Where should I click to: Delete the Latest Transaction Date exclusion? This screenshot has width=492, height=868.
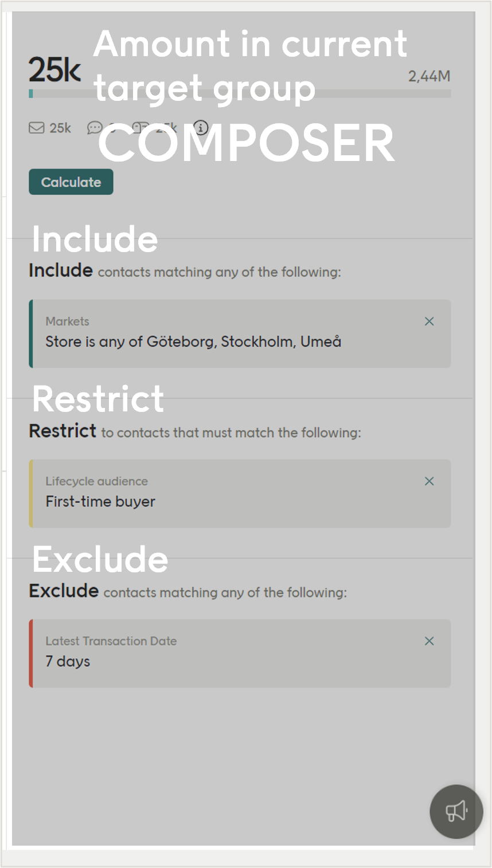coord(429,641)
